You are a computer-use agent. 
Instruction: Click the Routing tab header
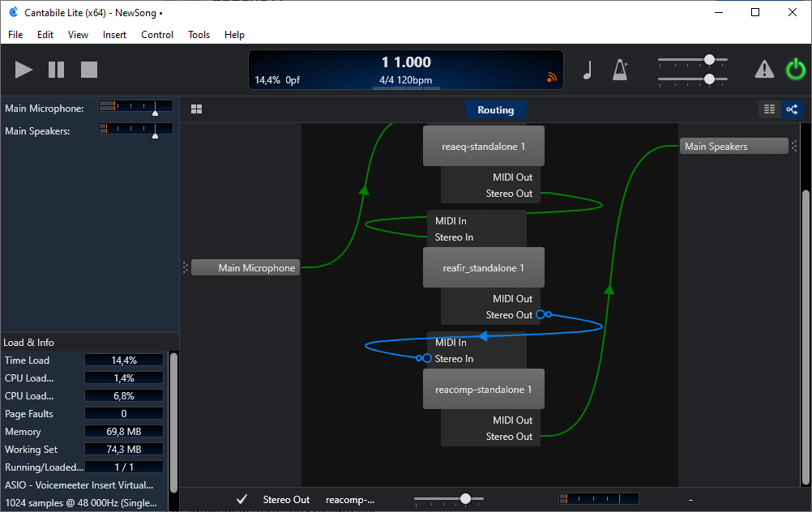tap(496, 109)
